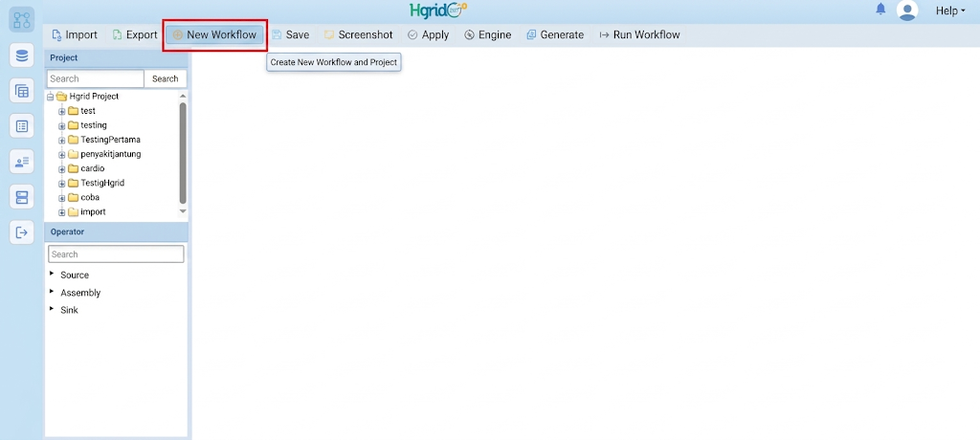Open the database sidebar icon

pyautogui.click(x=22, y=55)
